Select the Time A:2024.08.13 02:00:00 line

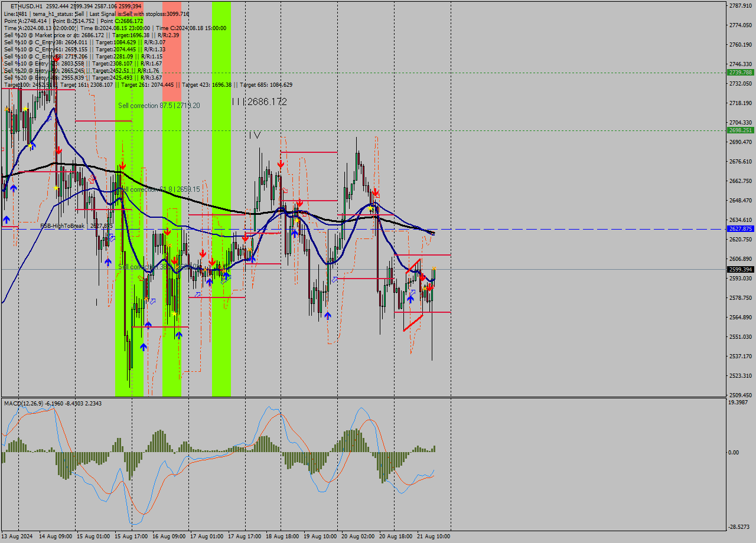(x=40, y=28)
